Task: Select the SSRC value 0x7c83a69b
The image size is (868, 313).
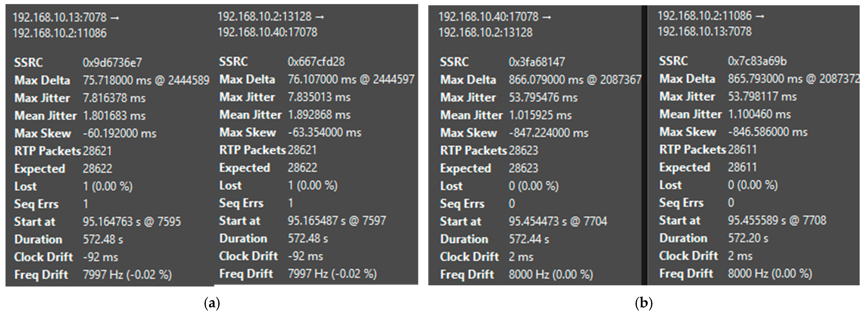Action: (x=757, y=61)
